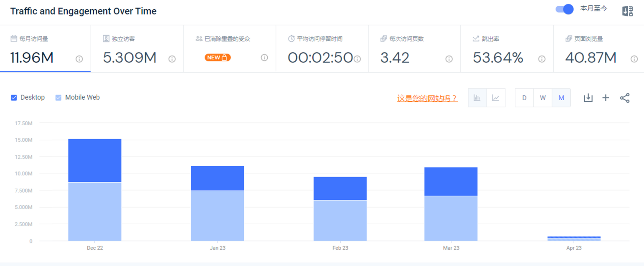Click the Feb 23 light blue mobile bar

tap(340, 221)
